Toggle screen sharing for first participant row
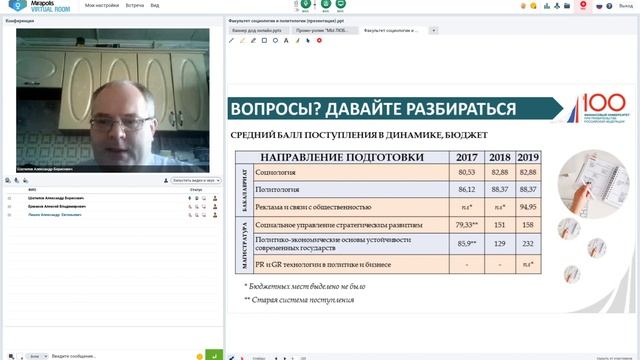Image resolution: width=640 pixels, height=360 pixels. coord(204,198)
